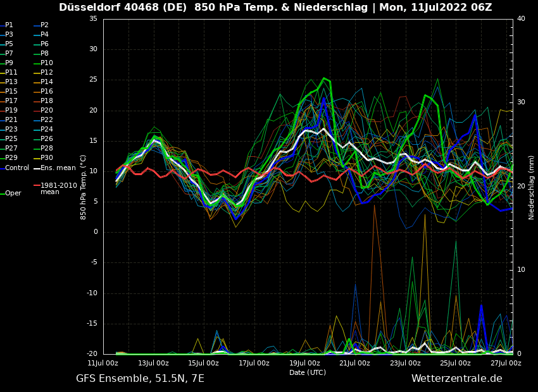Click the Date (UTC) axis label
Image resolution: width=538 pixels, height=392 pixels.
307,372
